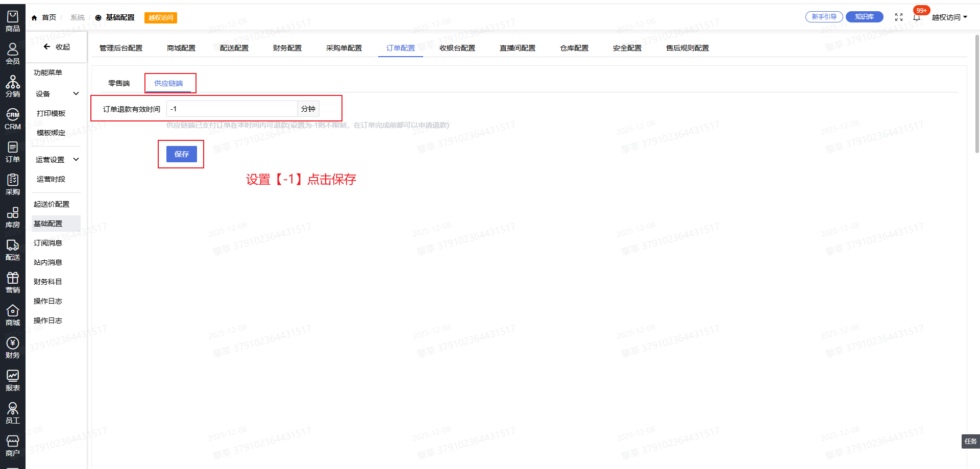The height and width of the screenshot is (469, 980).
Task: Collapse menu with 收起 arrow
Action: click(56, 47)
